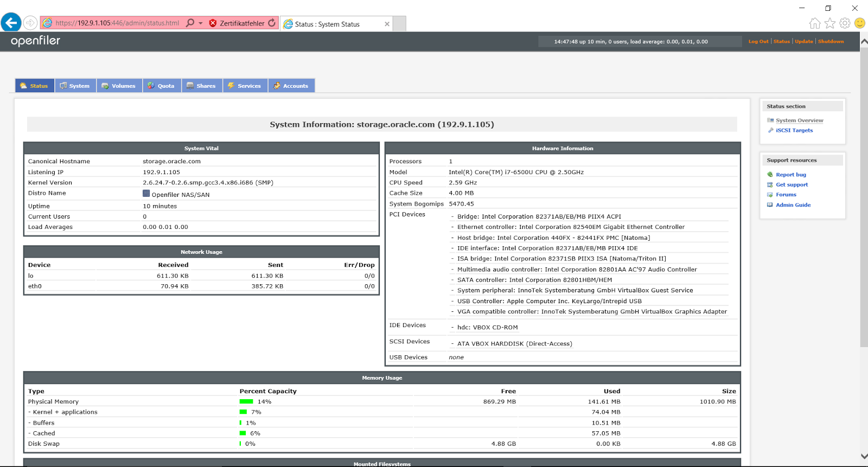
Task: Click the Accounts tab users icon
Action: tap(277, 86)
